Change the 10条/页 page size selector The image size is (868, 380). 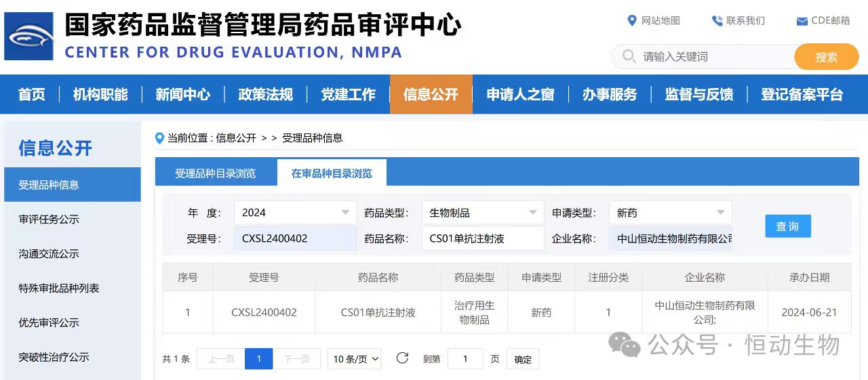tap(355, 359)
